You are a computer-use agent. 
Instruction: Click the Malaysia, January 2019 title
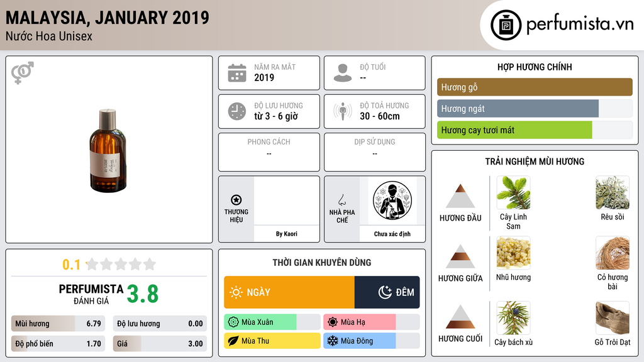(x=107, y=18)
